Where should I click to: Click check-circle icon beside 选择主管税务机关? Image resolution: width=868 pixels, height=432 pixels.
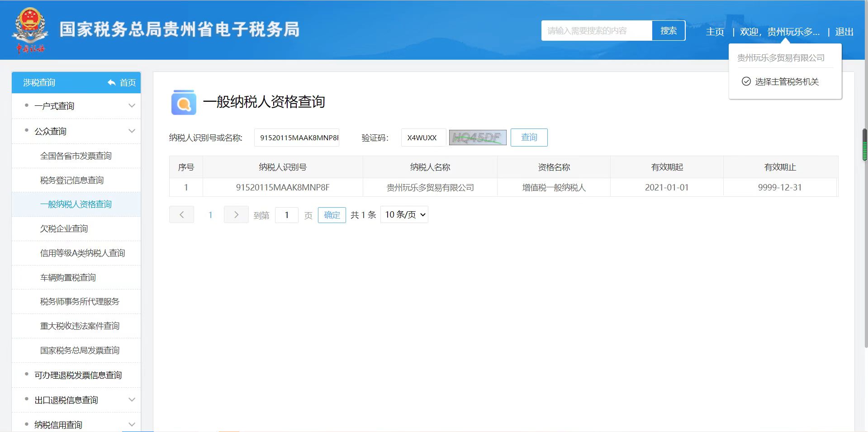click(746, 81)
